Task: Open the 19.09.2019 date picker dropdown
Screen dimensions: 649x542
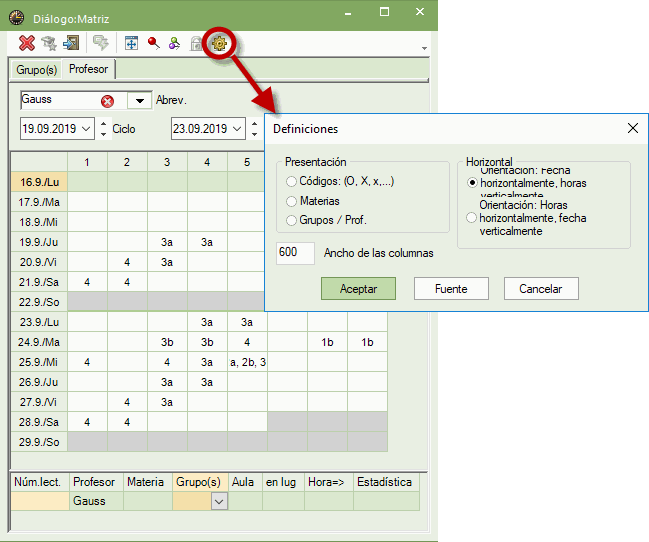Action: 86,129
